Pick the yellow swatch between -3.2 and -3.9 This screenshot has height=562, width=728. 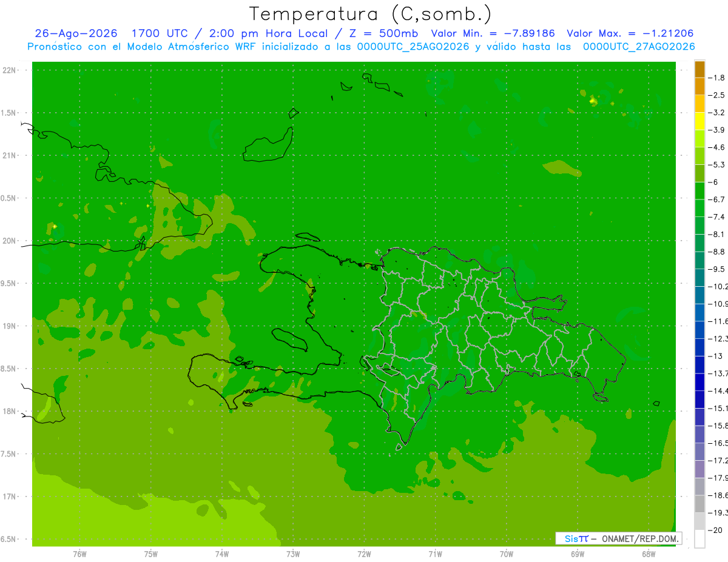tap(699, 121)
